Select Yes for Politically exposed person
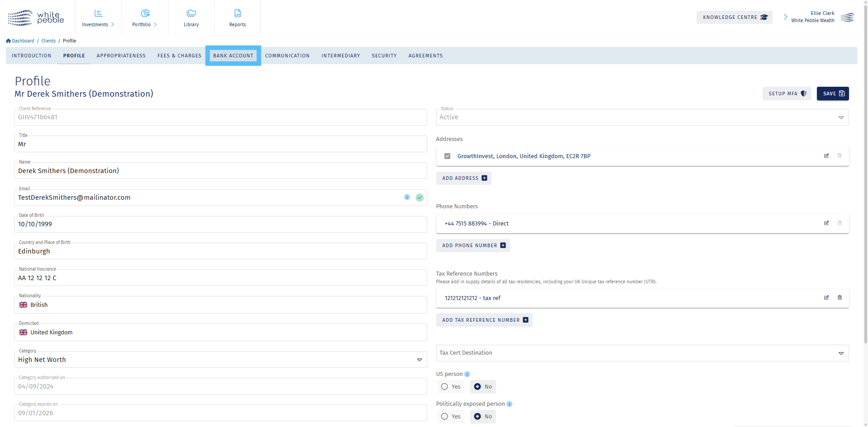868x427 pixels. coord(445,417)
